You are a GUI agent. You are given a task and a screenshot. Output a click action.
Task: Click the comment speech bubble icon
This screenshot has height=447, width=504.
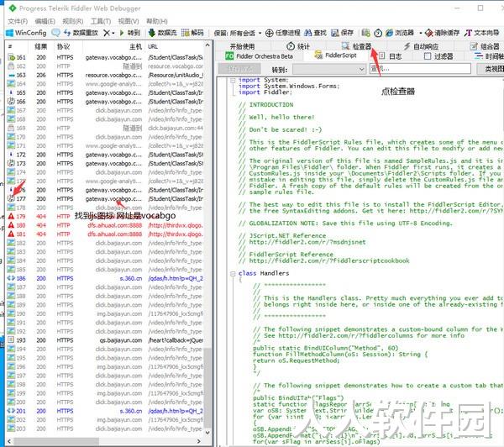[55, 33]
